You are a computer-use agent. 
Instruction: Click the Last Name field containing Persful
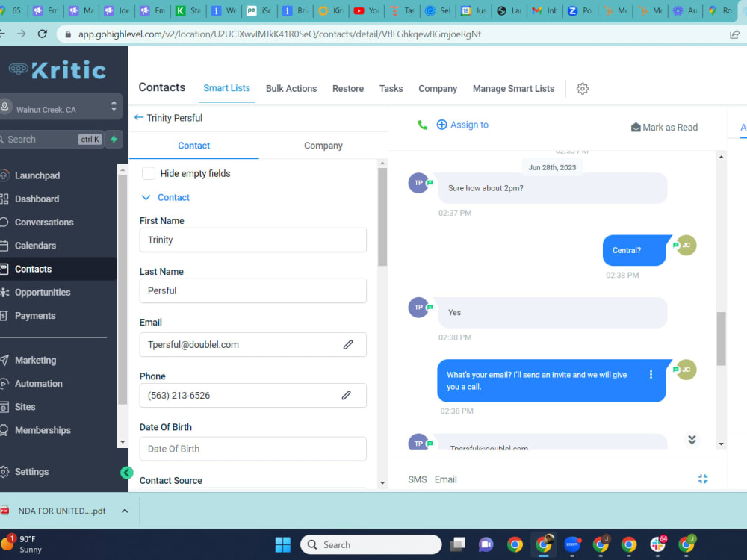pyautogui.click(x=253, y=291)
